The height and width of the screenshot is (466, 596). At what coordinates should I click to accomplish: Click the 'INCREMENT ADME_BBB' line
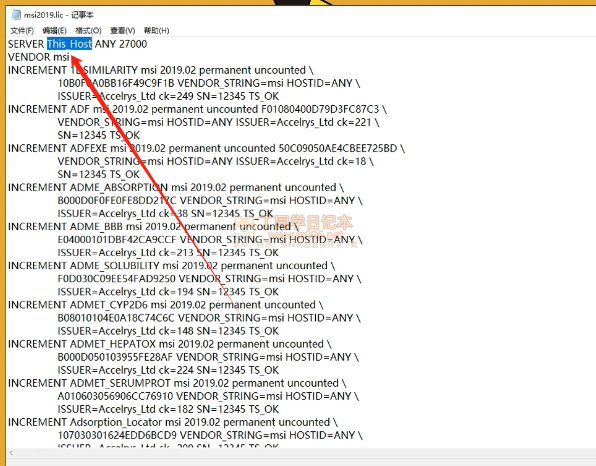153,227
